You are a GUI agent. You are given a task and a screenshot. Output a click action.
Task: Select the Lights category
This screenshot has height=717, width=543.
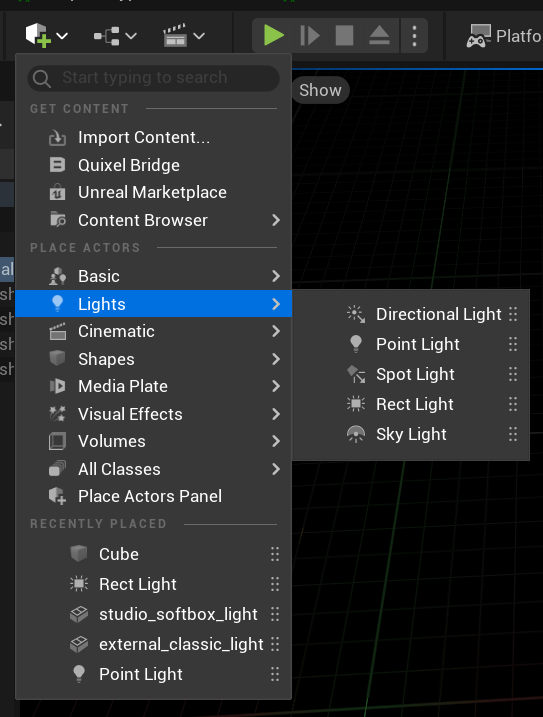(154, 304)
